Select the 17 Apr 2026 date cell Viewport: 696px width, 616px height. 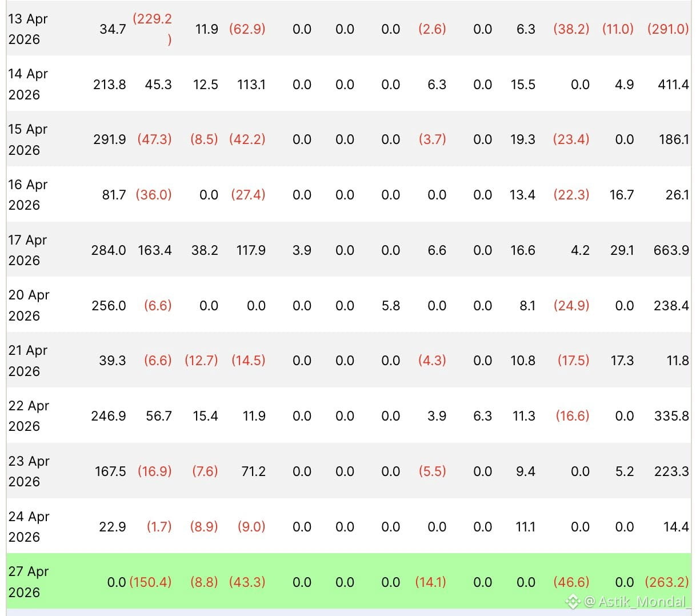[x=28, y=250]
